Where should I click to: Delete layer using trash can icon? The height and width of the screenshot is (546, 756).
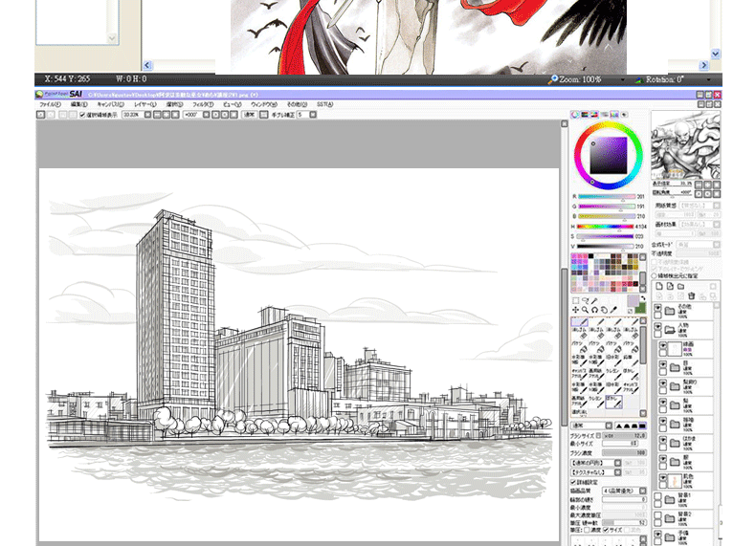tap(691, 296)
